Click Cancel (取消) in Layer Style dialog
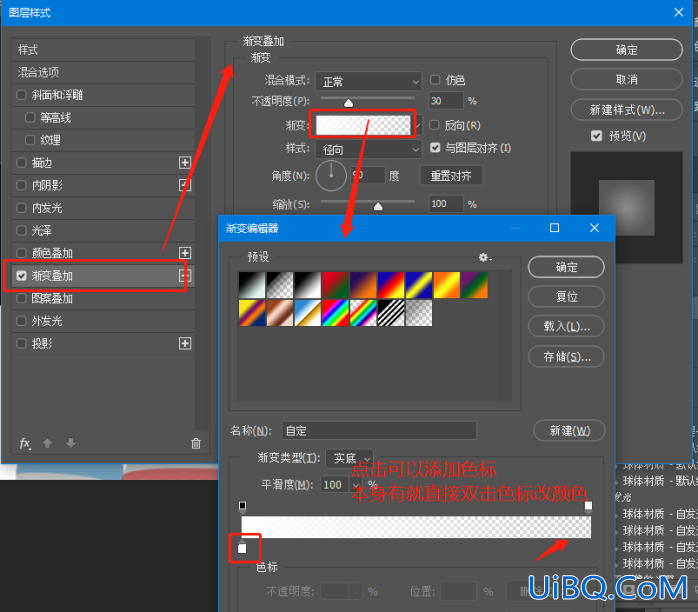This screenshot has height=612, width=698. pos(626,80)
